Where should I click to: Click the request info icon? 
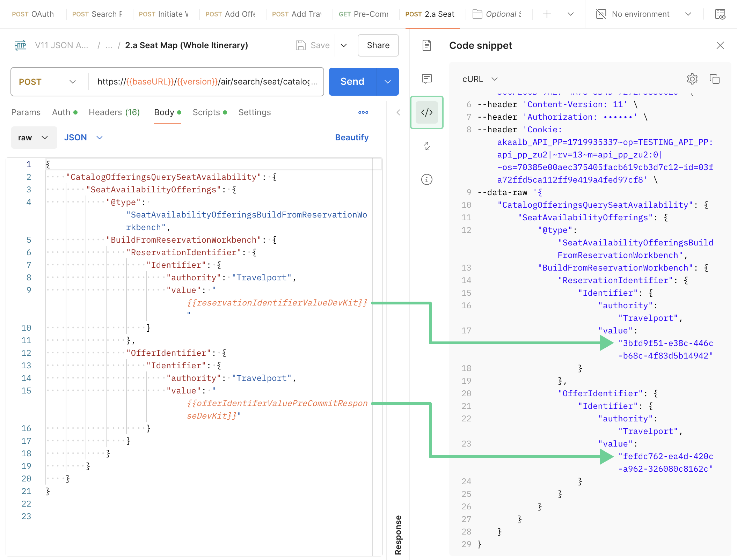[426, 179]
